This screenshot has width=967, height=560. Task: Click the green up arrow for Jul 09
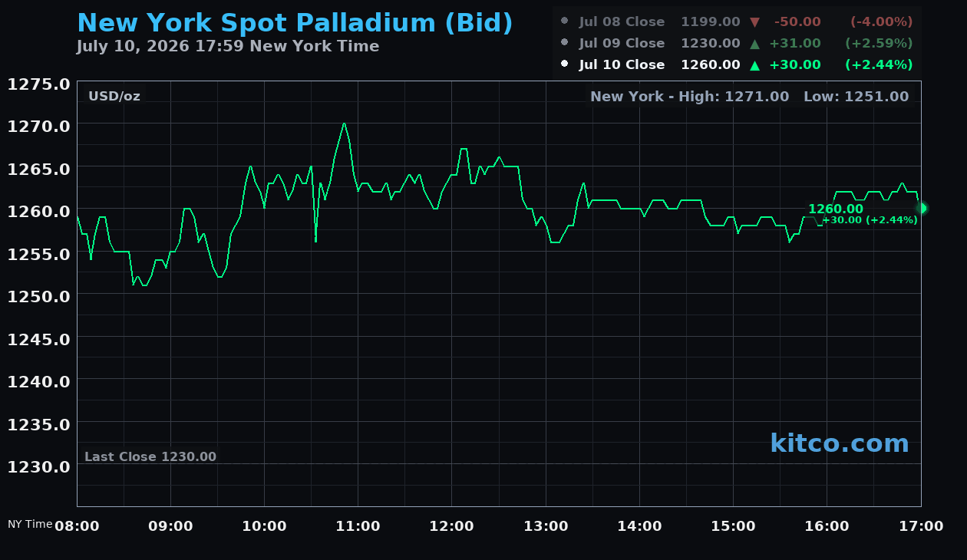tap(755, 44)
